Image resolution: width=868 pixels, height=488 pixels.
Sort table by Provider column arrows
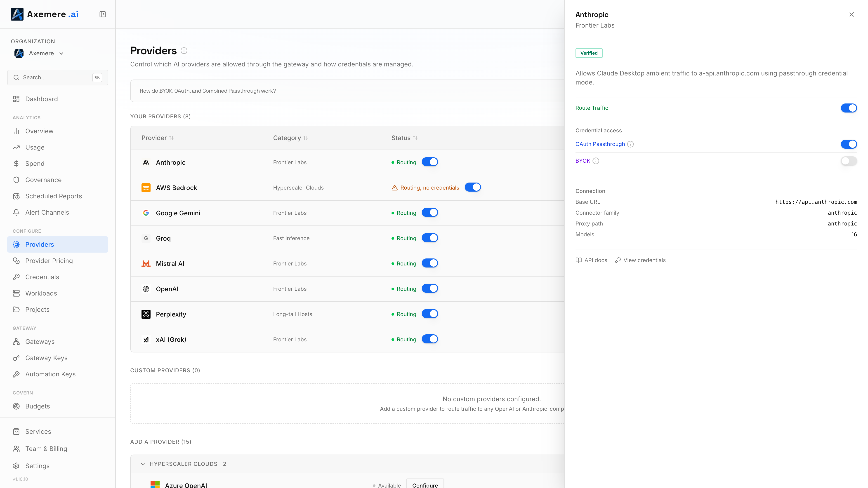[172, 138]
